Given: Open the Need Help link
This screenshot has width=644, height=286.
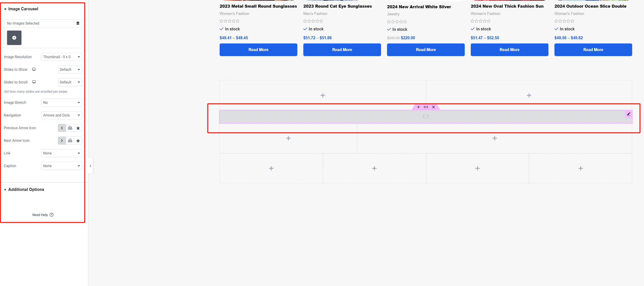Looking at the screenshot, I should click(43, 215).
